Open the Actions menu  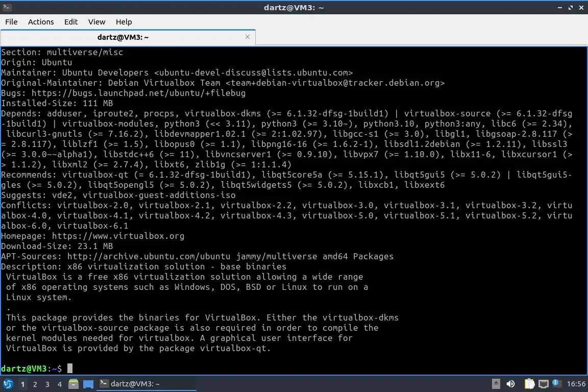coord(41,22)
